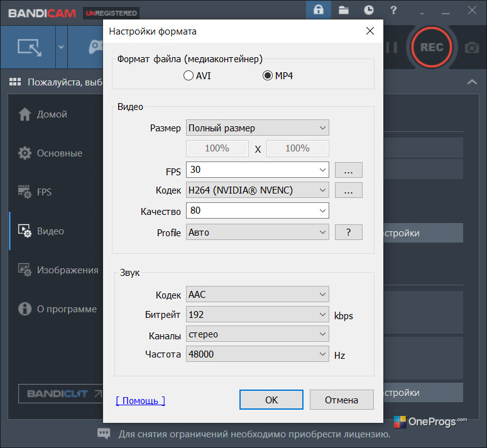Click ellipsis button next to video codec
This screenshot has width=487, height=448.
click(x=349, y=190)
